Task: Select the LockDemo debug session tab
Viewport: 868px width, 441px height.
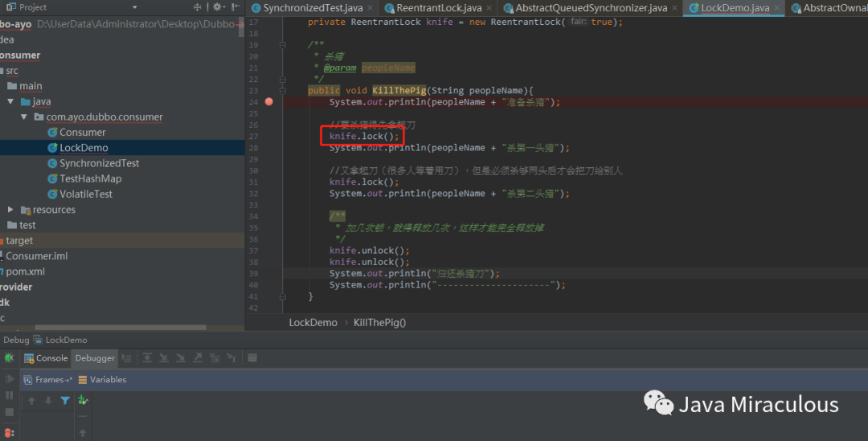Action: tap(59, 340)
